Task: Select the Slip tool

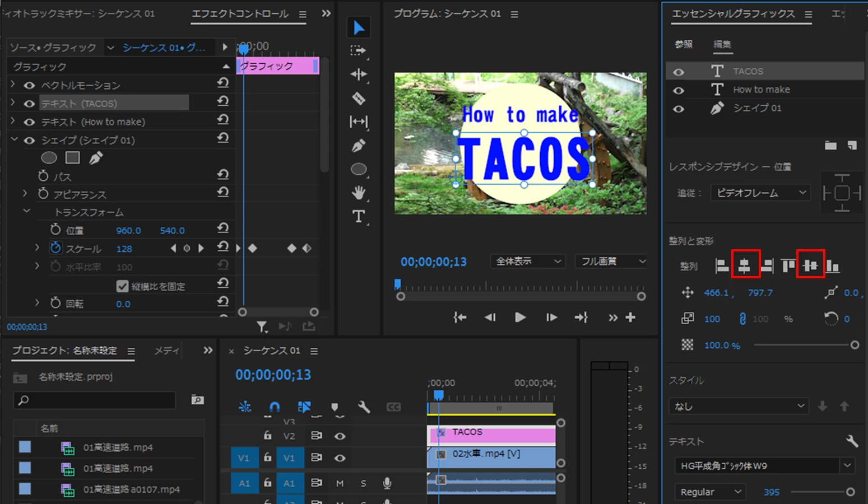Action: click(359, 122)
